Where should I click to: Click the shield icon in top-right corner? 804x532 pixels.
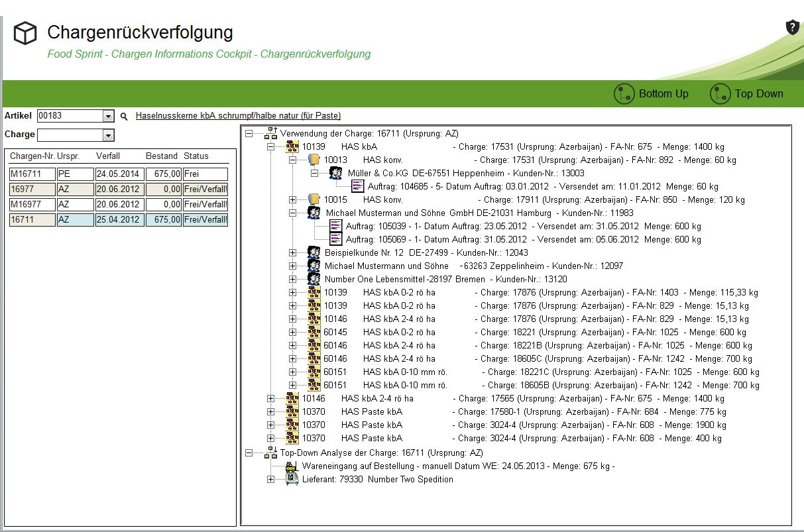791,27
